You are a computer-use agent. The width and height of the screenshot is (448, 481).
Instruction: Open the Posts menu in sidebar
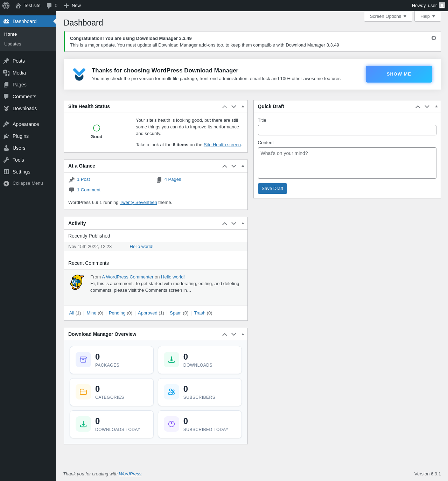click(x=28, y=61)
